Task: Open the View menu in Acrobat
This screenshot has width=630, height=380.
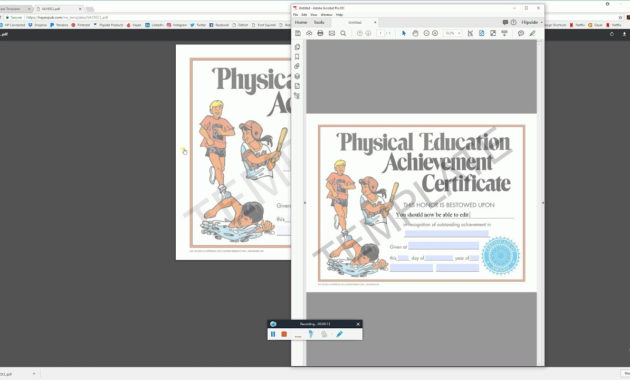Action: pos(314,15)
